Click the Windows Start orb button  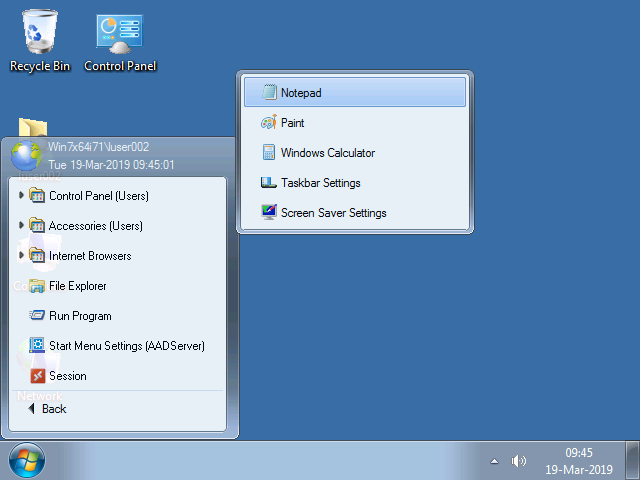click(27, 460)
